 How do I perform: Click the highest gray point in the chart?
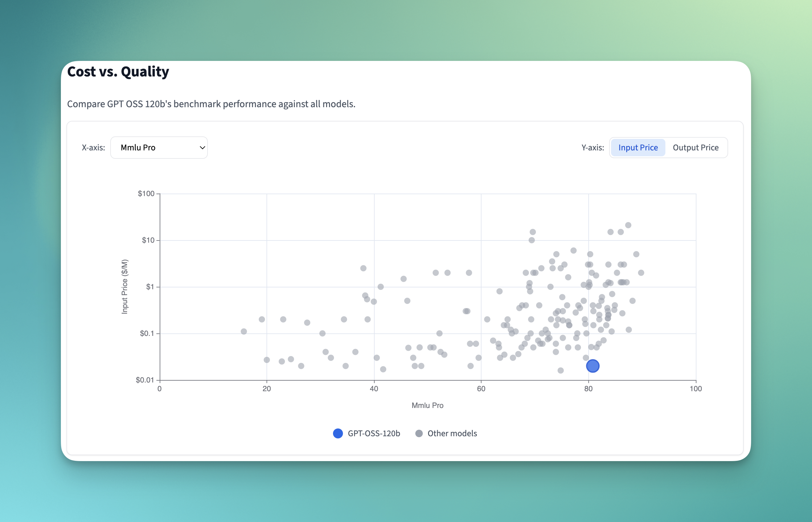point(628,225)
